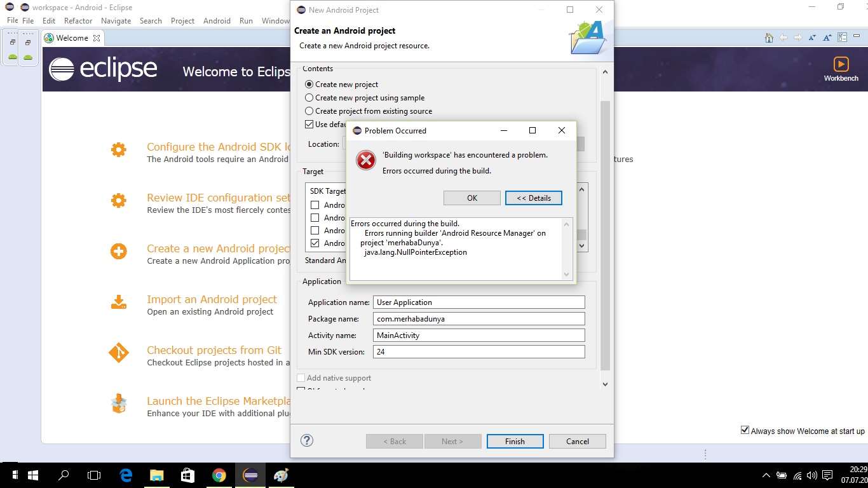868x488 pixels.
Task: Open Windows search from the taskbar
Action: point(64,475)
